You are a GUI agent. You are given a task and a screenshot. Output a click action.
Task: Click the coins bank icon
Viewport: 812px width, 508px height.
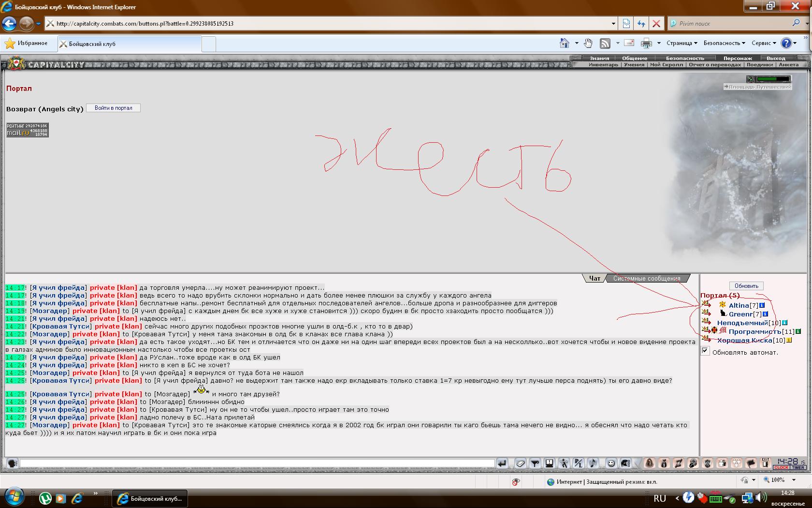pyautogui.click(x=693, y=463)
